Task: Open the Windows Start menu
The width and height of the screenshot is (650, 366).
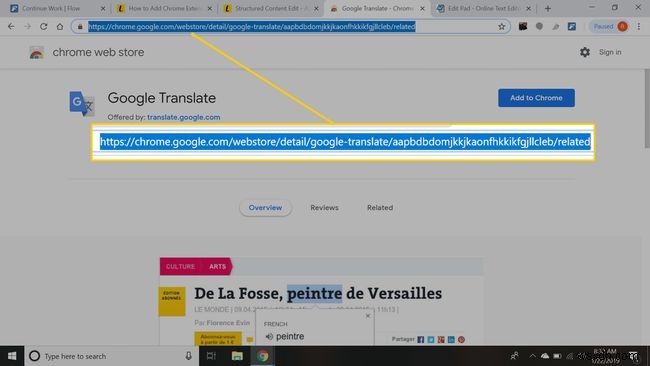Action: coord(12,356)
